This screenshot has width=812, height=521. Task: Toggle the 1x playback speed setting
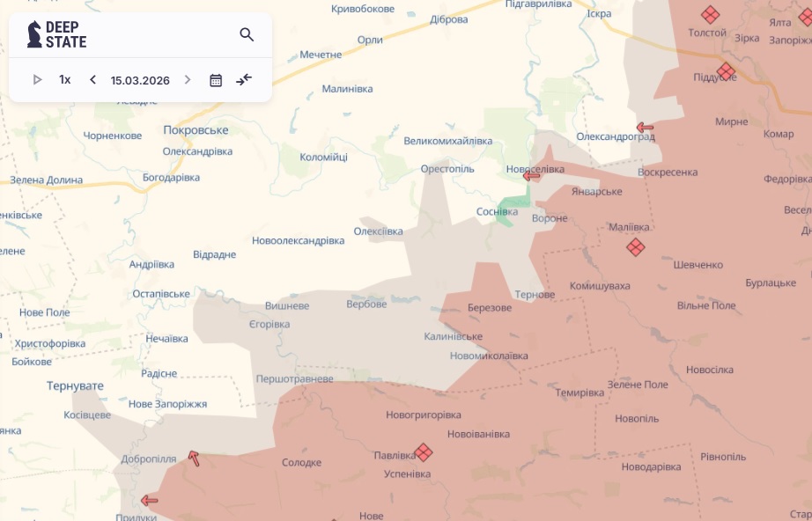[x=63, y=79]
